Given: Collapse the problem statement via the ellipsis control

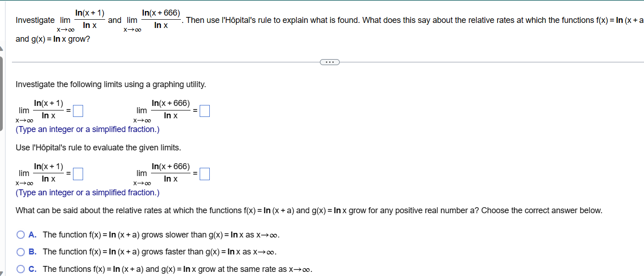Looking at the screenshot, I should pyautogui.click(x=330, y=62).
